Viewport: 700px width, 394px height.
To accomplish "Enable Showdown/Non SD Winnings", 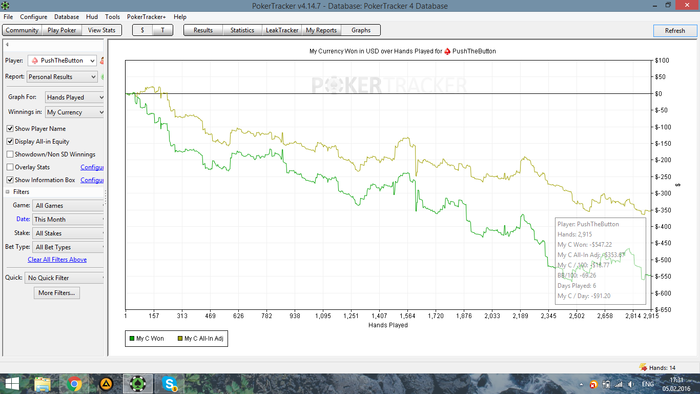I will click(x=10, y=154).
